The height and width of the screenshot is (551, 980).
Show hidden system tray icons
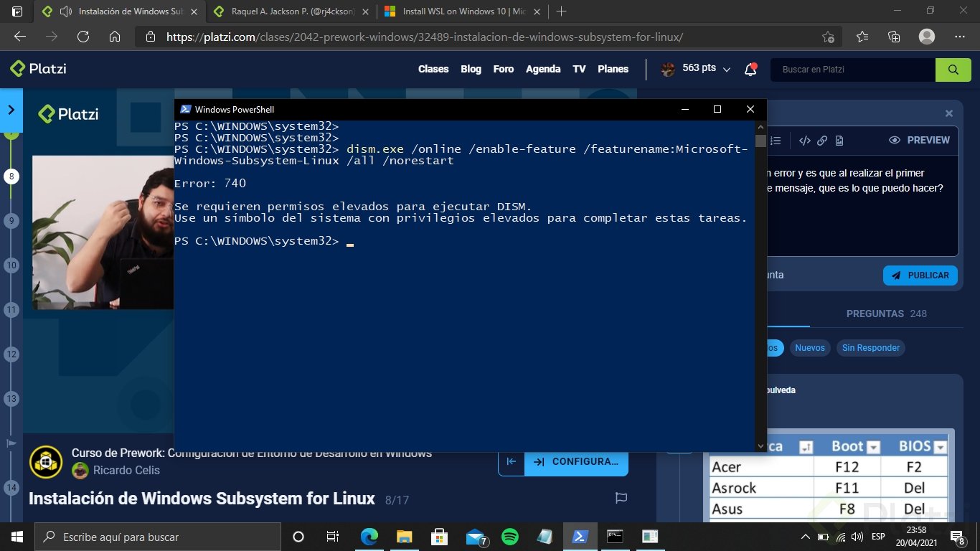tap(804, 537)
